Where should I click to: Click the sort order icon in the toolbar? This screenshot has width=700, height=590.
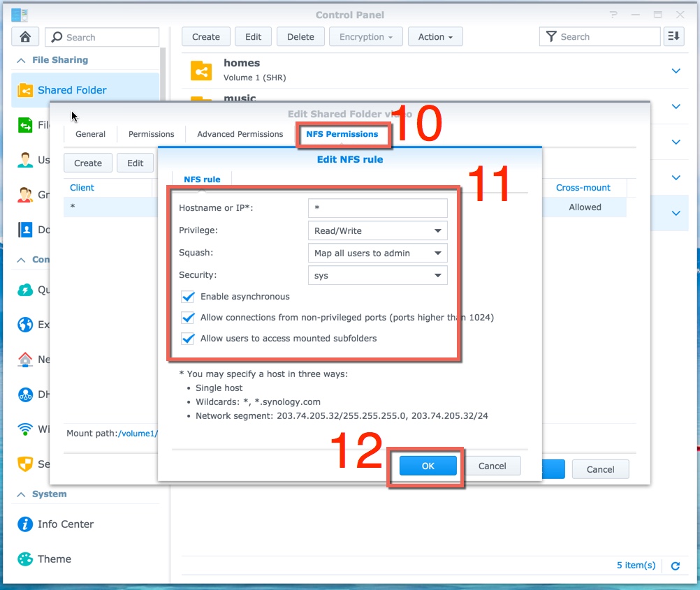[x=673, y=36]
